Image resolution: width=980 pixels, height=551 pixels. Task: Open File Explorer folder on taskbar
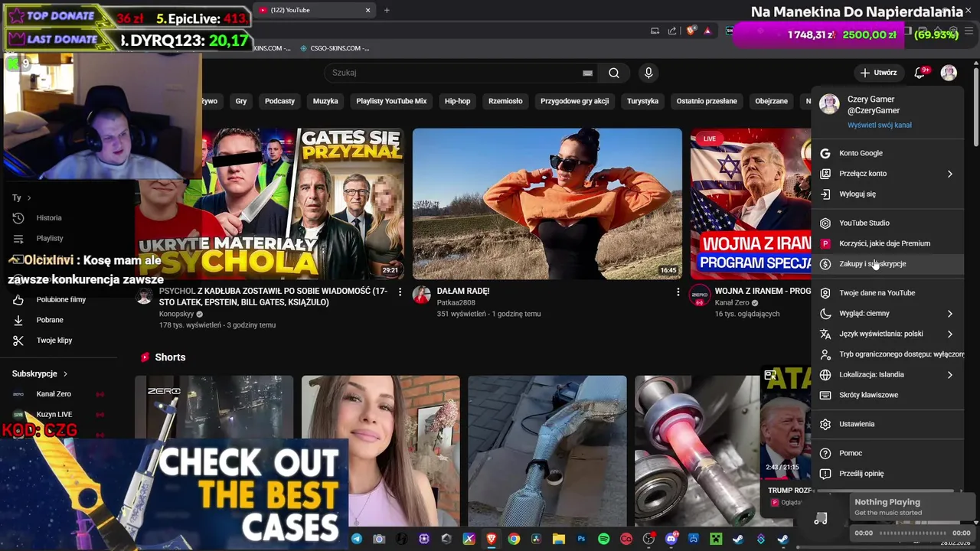coord(559,540)
